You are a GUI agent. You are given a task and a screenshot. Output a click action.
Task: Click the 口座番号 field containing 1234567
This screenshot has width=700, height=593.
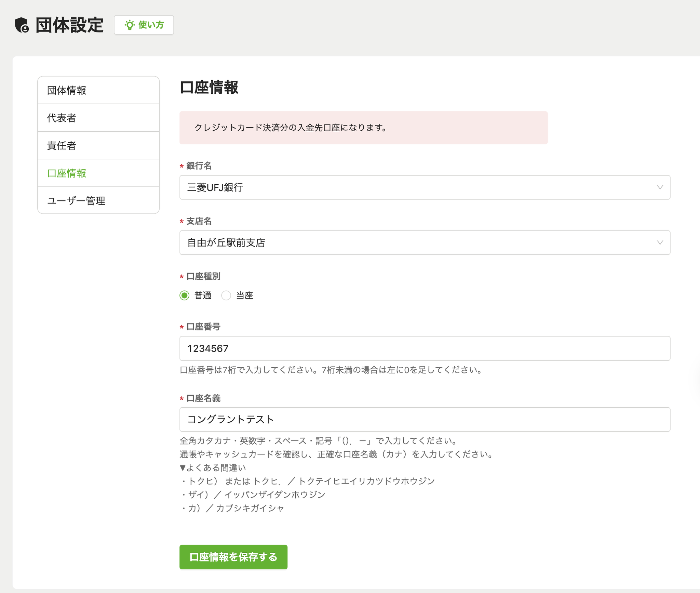point(425,348)
